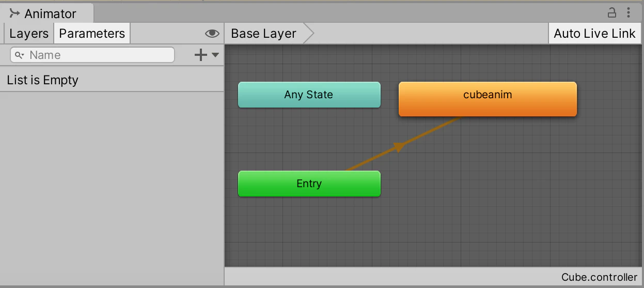Click the Entry to cubeanim transition arrow
The height and width of the screenshot is (288, 644).
[398, 146]
